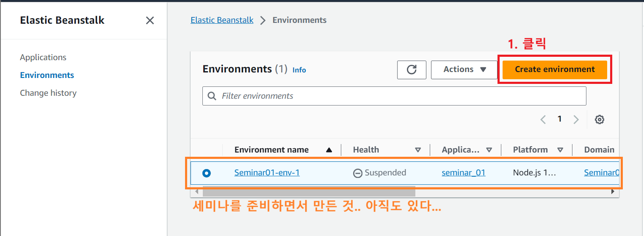644x236 pixels.
Task: Open seminar_01 application link
Action: (x=464, y=172)
